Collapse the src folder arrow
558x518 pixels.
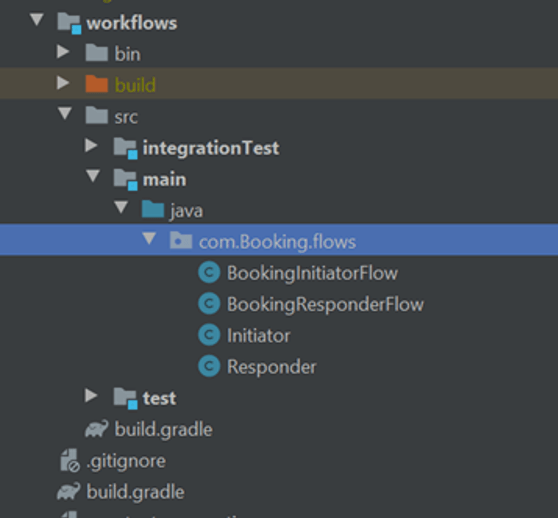coord(65,113)
